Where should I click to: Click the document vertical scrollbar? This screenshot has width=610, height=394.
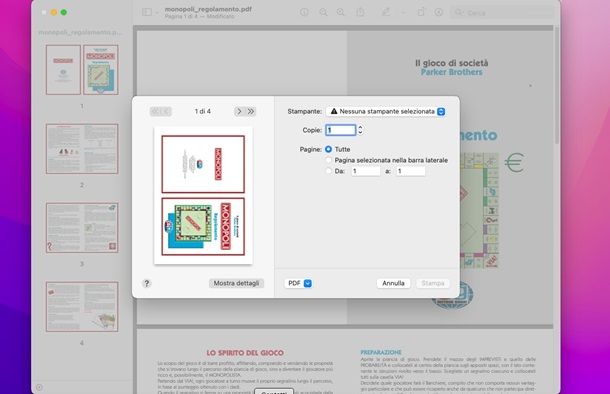point(557,86)
